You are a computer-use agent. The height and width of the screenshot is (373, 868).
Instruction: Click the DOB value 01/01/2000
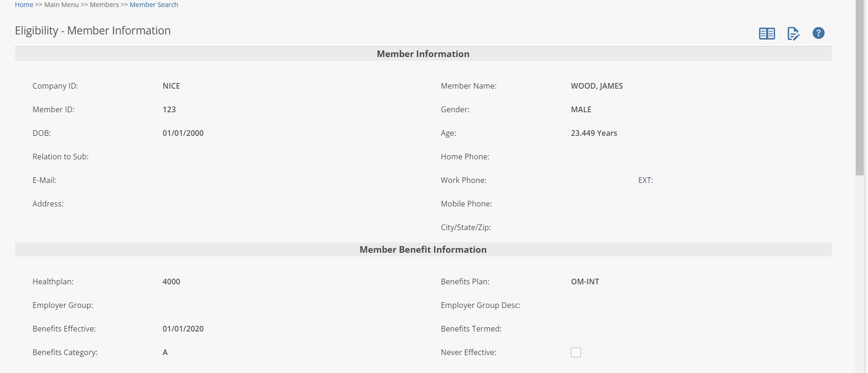coord(183,133)
